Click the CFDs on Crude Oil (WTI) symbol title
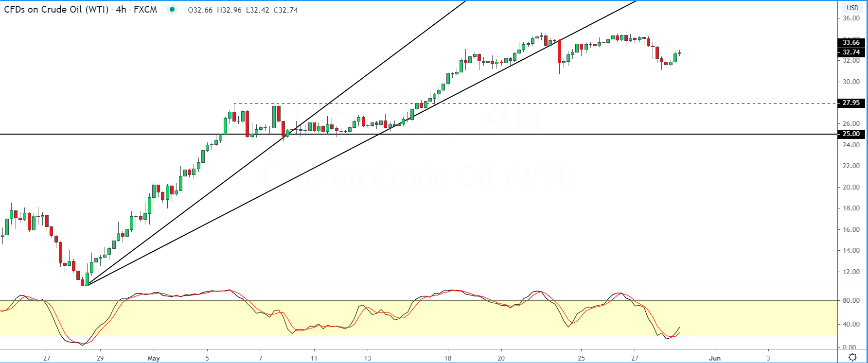Image resolution: width=868 pixels, height=363 pixels. (x=56, y=9)
